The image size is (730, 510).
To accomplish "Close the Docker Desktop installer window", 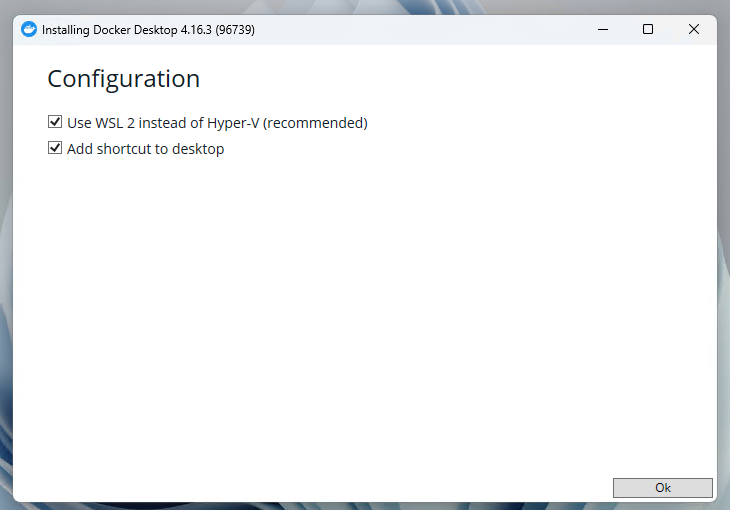I will [694, 29].
